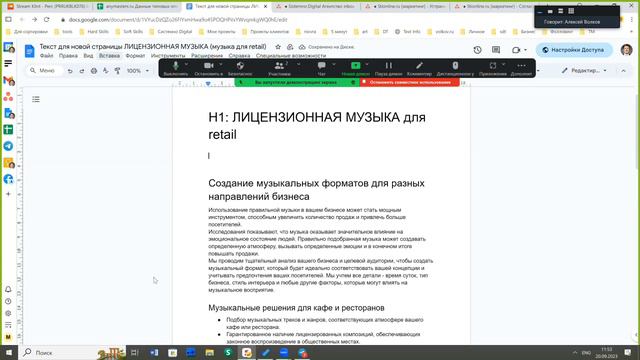
Task: Undo the last edit
Action: point(70,71)
